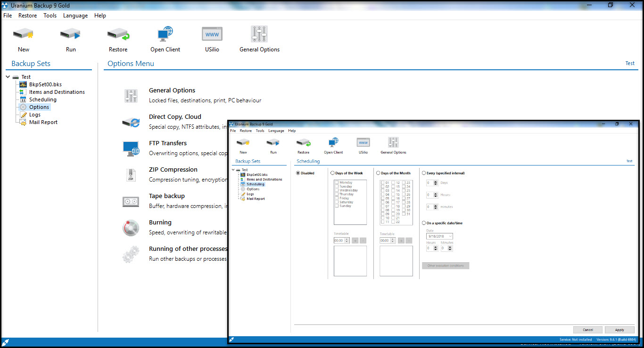Click the Hours: interval spinner arrows
The height and width of the screenshot is (348, 644).
click(436, 195)
